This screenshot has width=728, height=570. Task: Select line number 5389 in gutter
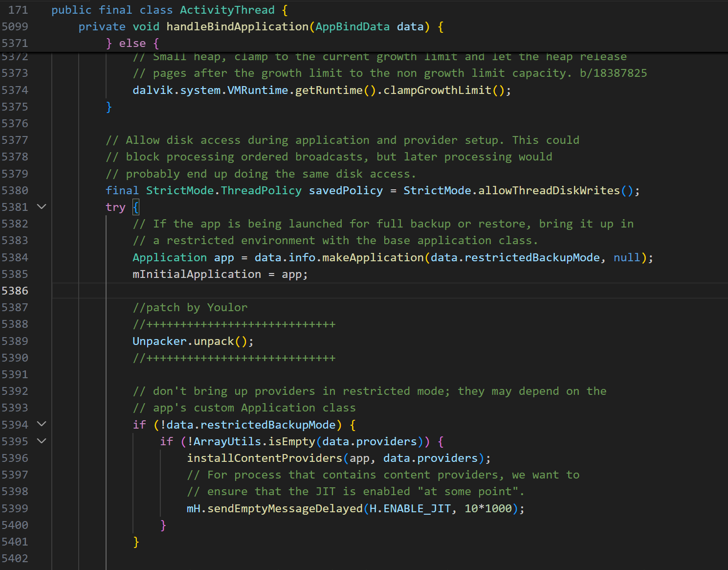pyautogui.click(x=15, y=341)
